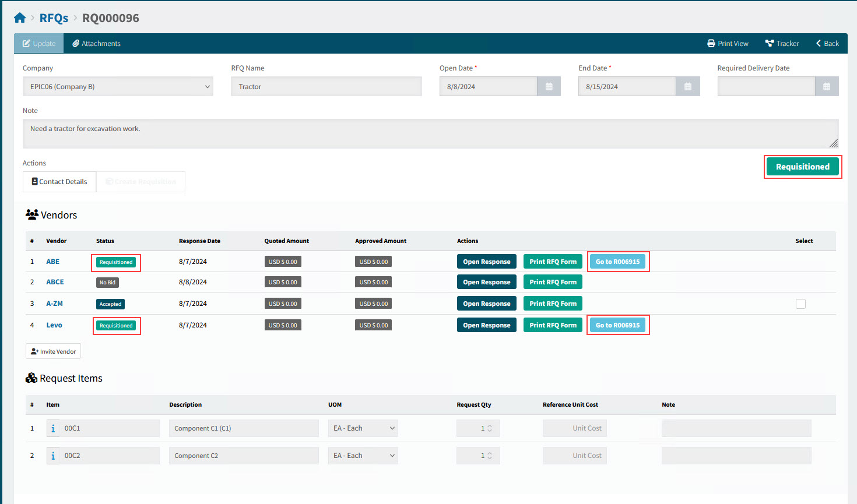This screenshot has width=857, height=504.
Task: Open the UOM dropdown for Component C1
Action: (x=363, y=428)
